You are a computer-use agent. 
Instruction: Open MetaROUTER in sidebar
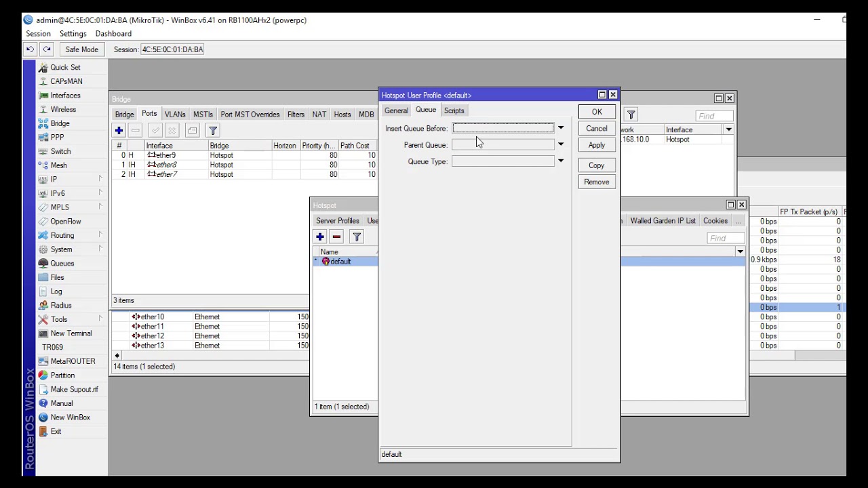[x=73, y=361]
